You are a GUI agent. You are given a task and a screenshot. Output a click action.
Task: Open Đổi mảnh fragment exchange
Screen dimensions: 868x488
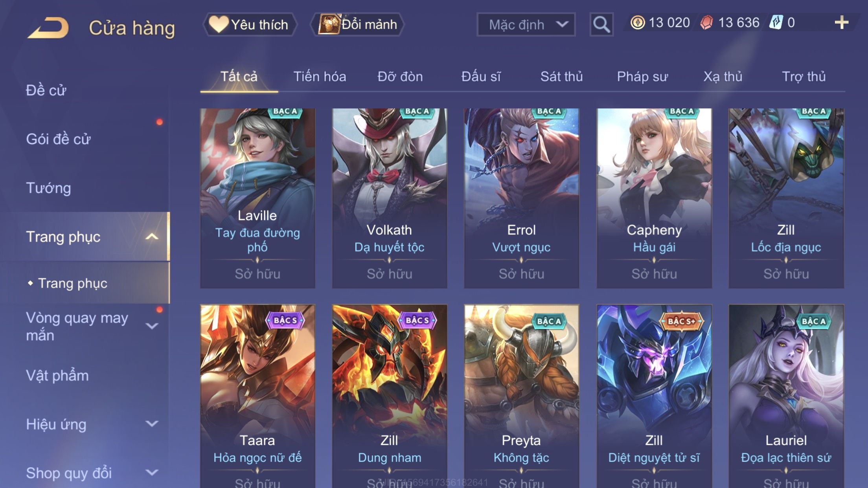click(357, 24)
